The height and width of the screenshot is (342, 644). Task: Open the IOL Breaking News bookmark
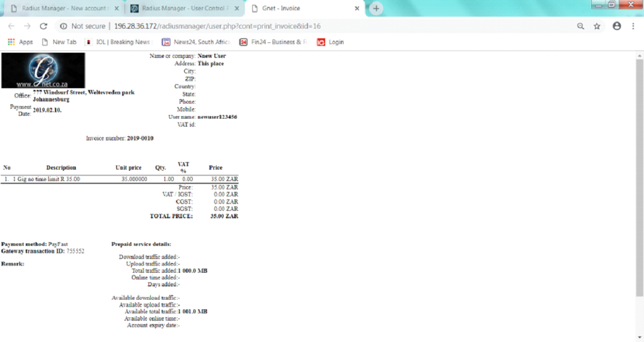pos(118,42)
